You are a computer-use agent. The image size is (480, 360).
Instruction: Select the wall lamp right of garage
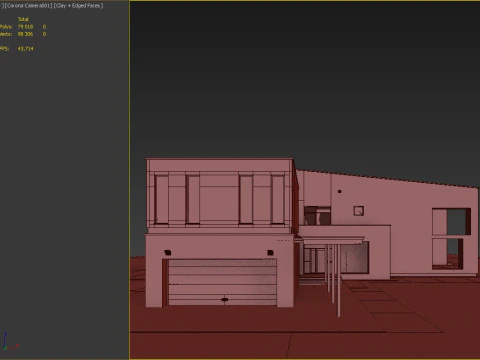click(270, 253)
